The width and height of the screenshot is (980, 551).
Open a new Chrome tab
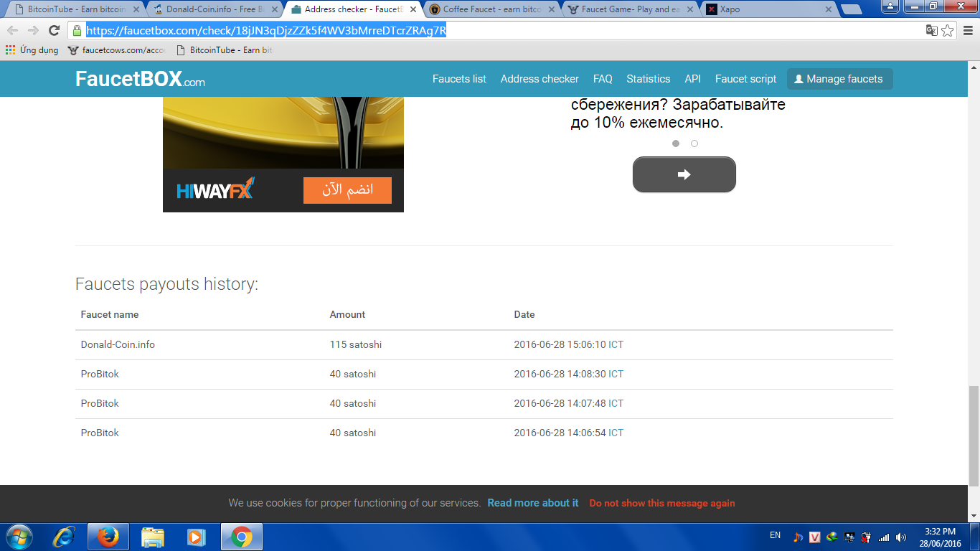click(x=852, y=9)
